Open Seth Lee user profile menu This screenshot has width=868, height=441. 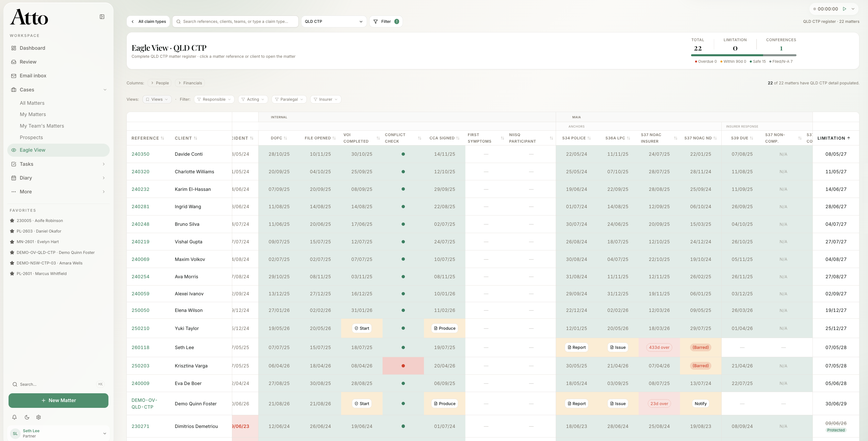[58, 433]
